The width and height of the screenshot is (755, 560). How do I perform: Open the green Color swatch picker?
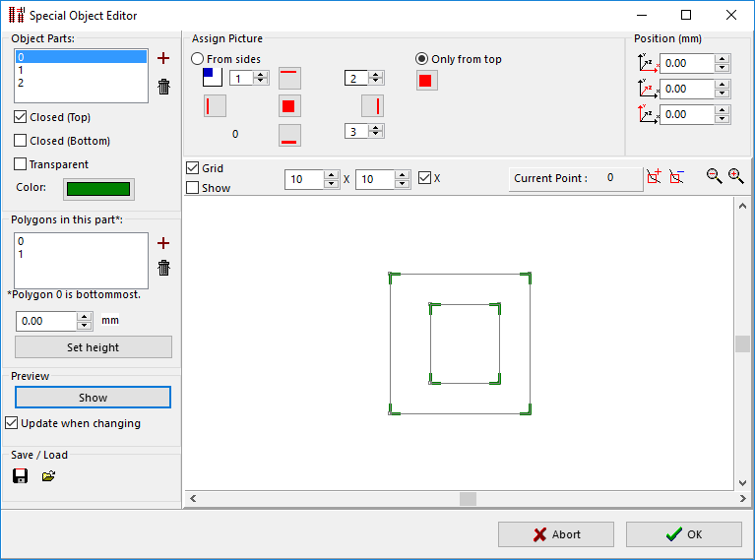[x=98, y=189]
